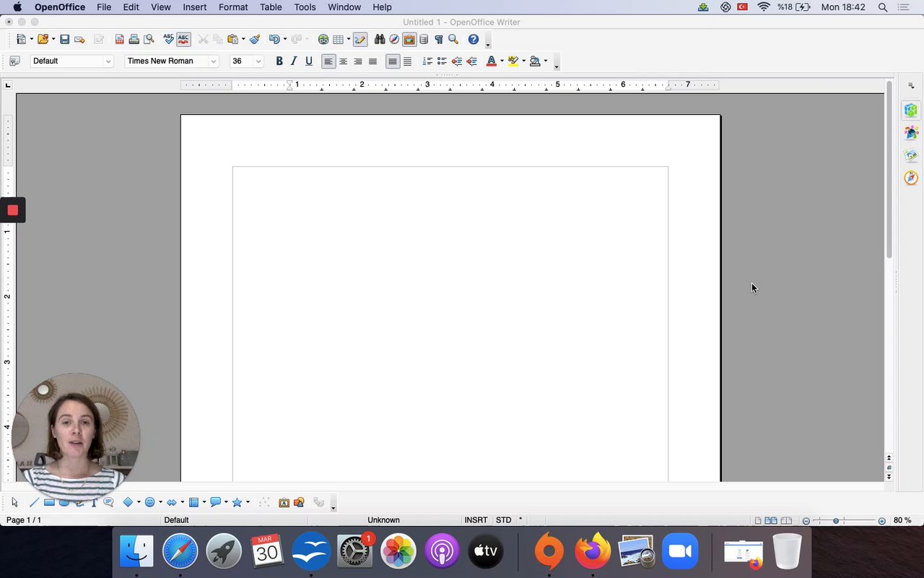Click the 80 % zoom percentage
This screenshot has width=924, height=578.
[902, 520]
